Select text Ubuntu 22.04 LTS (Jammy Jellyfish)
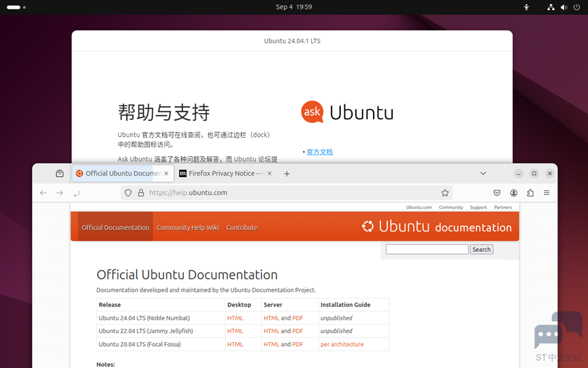The height and width of the screenshot is (368, 588). [x=146, y=331]
